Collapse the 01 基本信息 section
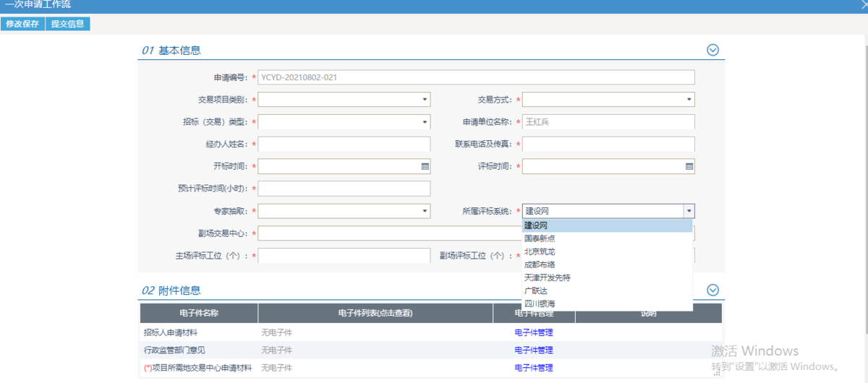Screen dimensions: 868x383 pyautogui.click(x=712, y=50)
